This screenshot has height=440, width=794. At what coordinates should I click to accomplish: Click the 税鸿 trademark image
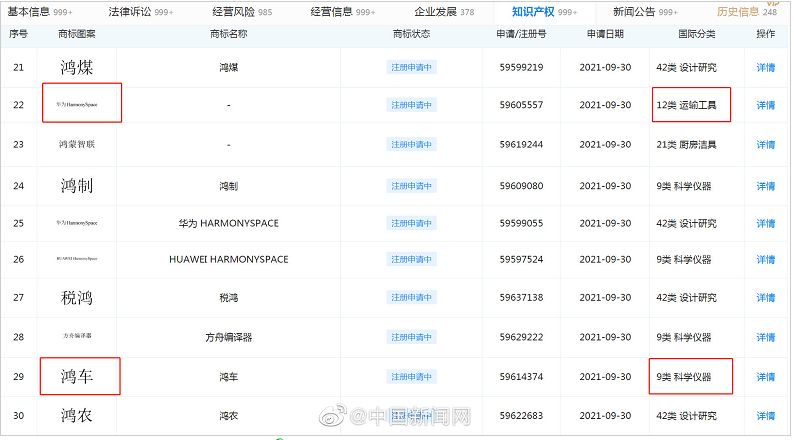click(76, 297)
